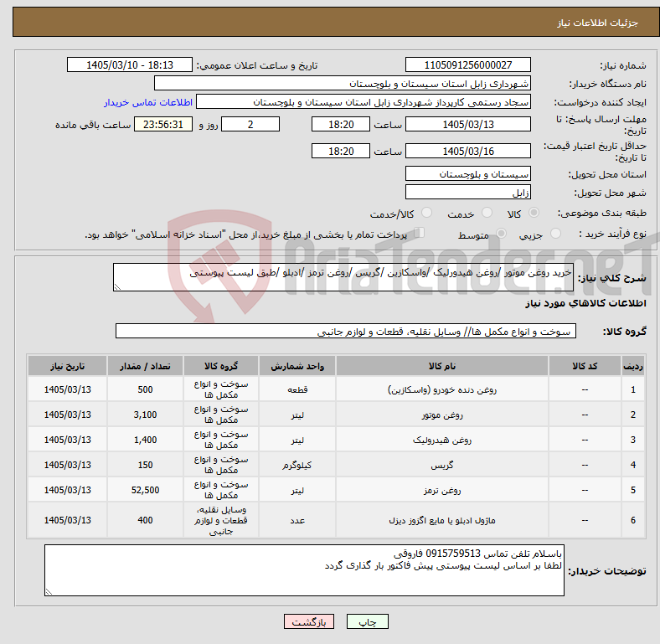Click the استان محل تحویل field

[x=467, y=173]
